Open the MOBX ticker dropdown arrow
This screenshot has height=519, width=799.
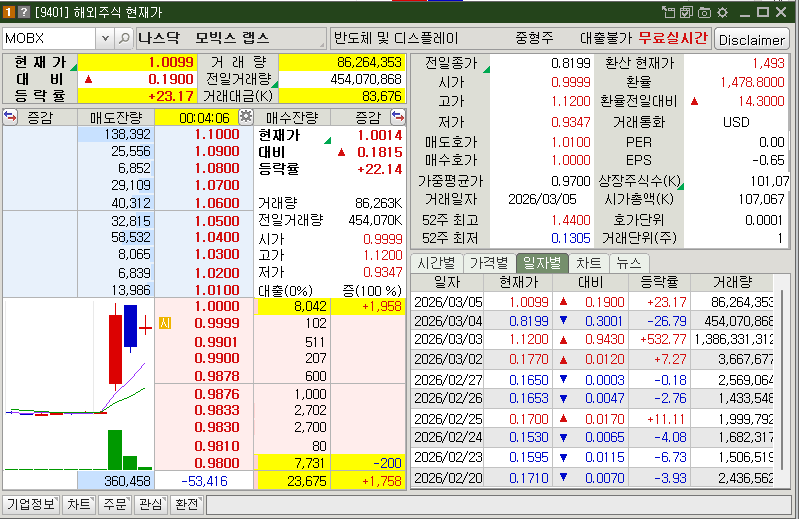(x=105, y=38)
